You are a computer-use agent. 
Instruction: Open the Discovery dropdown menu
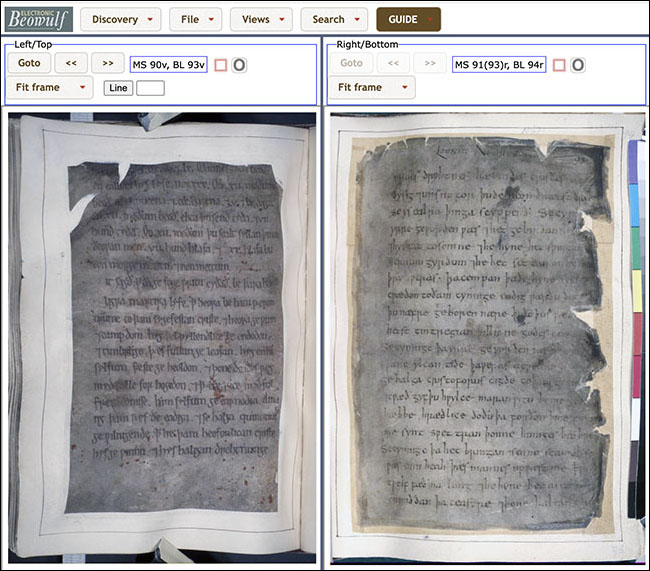pos(121,19)
